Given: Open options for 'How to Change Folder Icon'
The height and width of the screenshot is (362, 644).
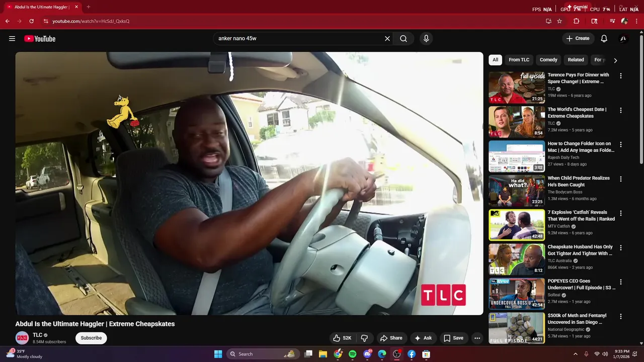Looking at the screenshot, I should point(620,144).
